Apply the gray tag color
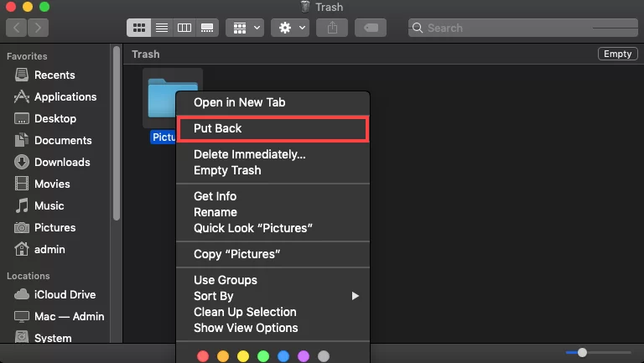Viewport: 644px width, 363px height. (324, 356)
